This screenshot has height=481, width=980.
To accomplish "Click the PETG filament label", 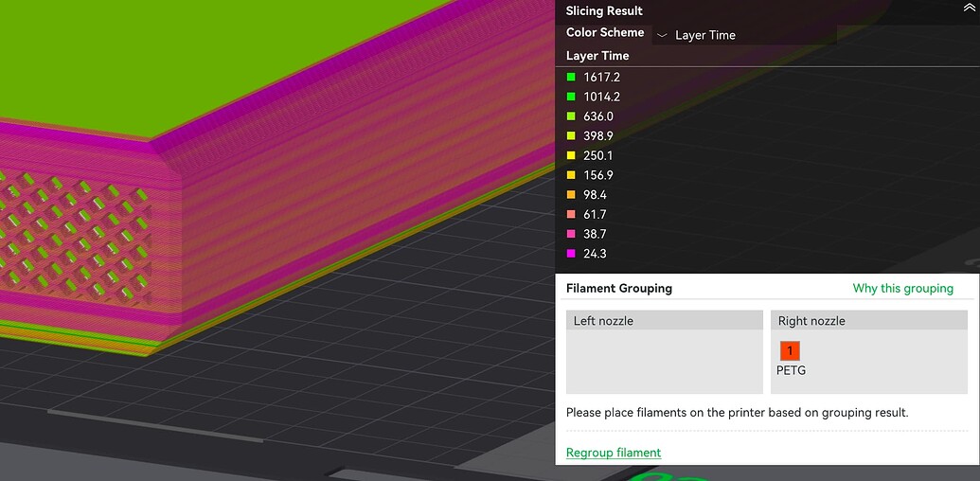I will point(791,370).
